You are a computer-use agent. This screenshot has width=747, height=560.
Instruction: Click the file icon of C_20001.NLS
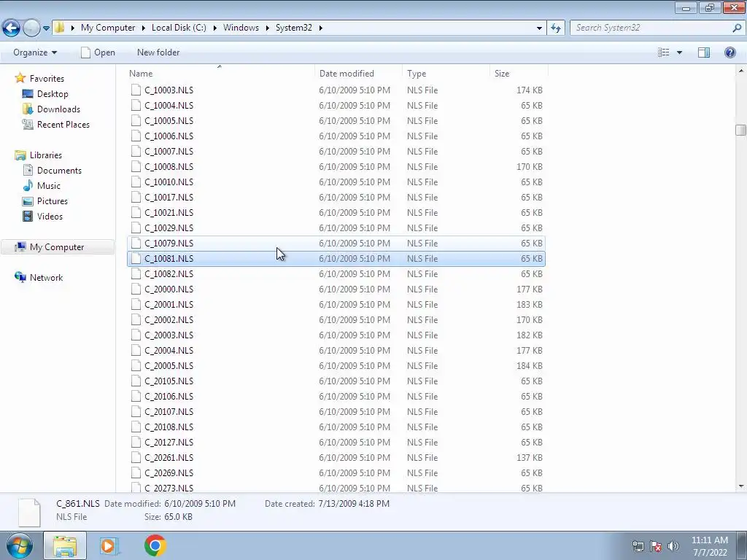pyautogui.click(x=136, y=304)
